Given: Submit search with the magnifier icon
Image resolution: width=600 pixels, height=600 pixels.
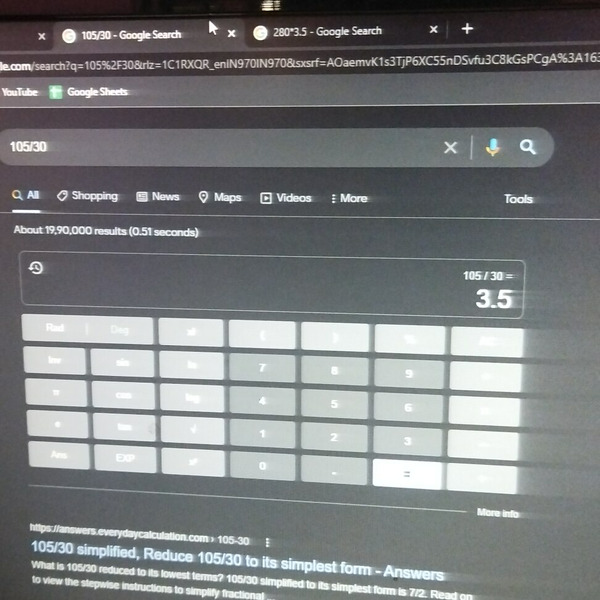Looking at the screenshot, I should pyautogui.click(x=527, y=147).
